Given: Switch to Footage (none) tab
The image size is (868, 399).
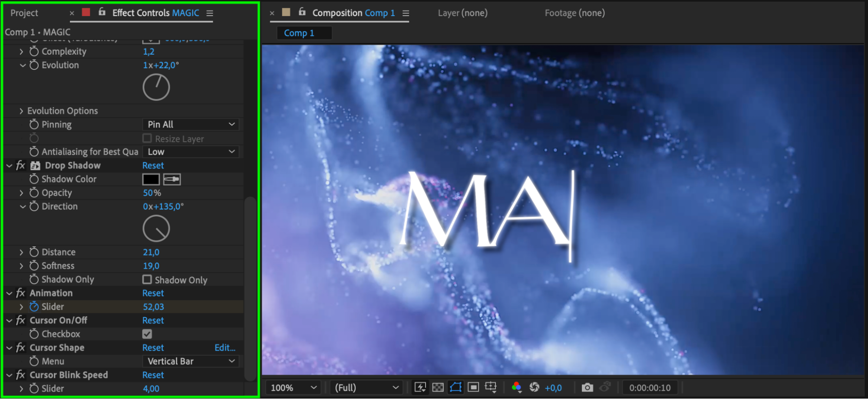Looking at the screenshot, I should pyautogui.click(x=575, y=13).
